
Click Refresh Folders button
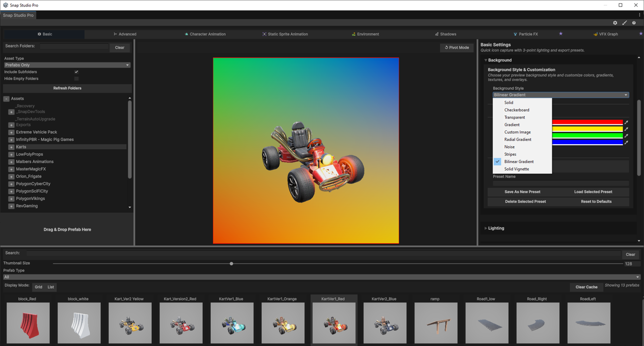pos(67,88)
